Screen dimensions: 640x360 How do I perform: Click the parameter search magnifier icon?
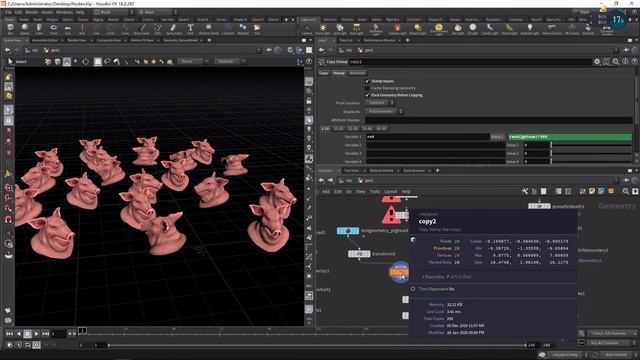(616, 62)
